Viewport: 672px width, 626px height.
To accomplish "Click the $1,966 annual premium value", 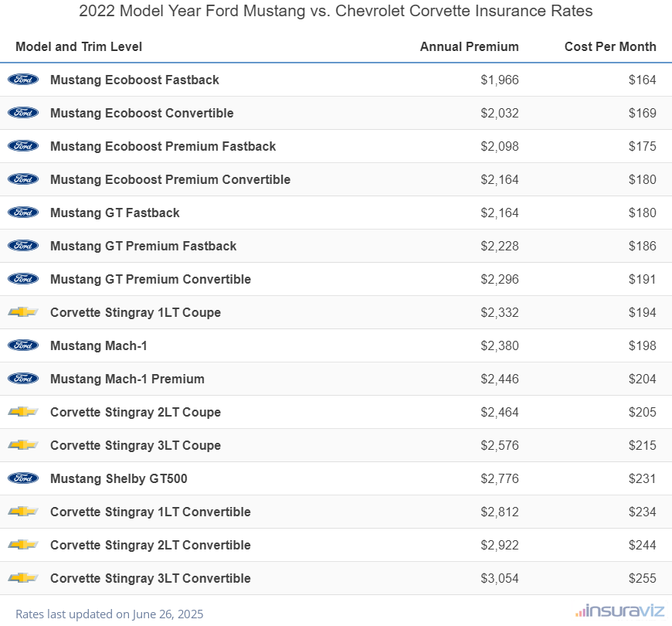I will tap(500, 80).
